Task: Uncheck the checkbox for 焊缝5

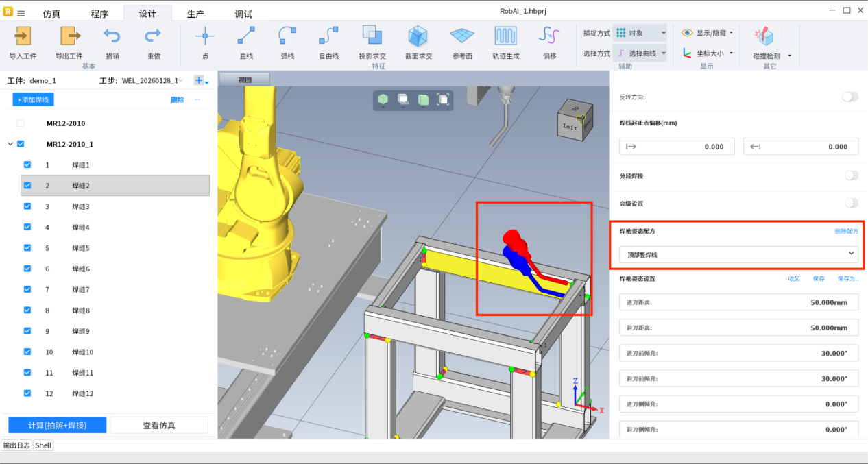Action: pos(27,248)
